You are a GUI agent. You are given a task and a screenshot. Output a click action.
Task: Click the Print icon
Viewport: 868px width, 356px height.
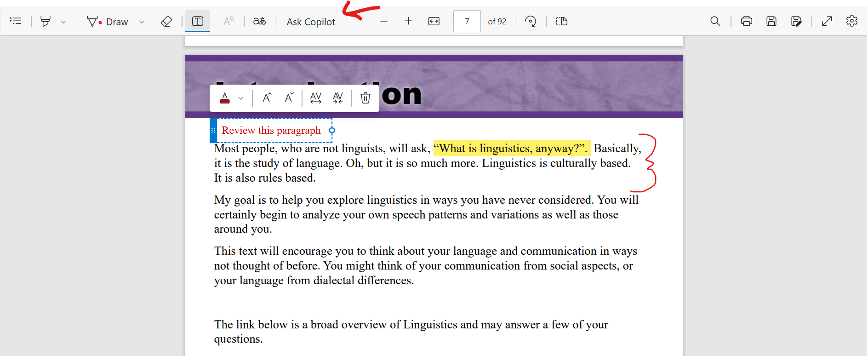746,21
